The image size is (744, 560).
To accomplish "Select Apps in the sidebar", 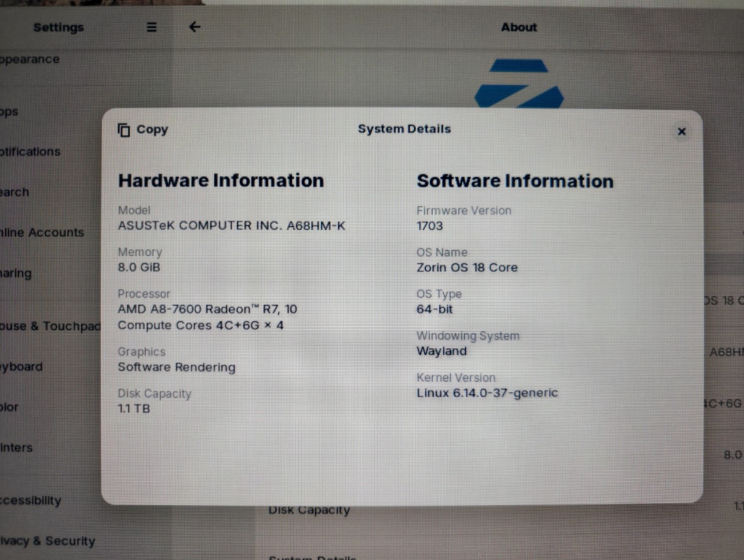I will [x=10, y=112].
